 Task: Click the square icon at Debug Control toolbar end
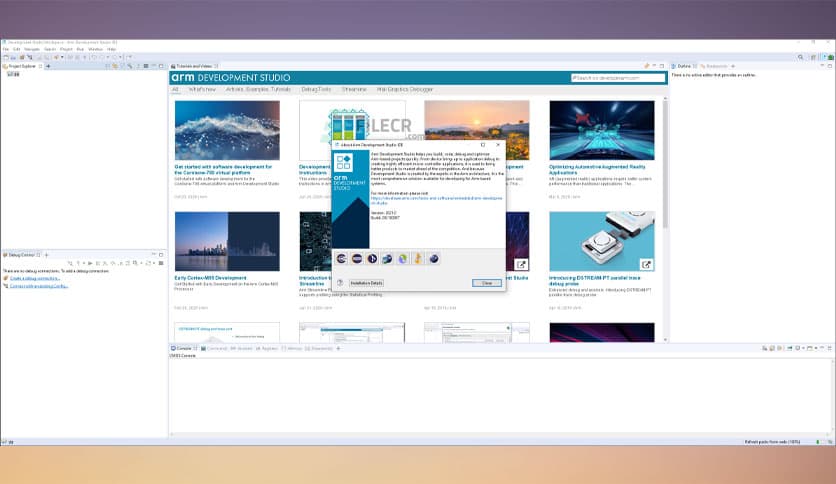point(160,263)
